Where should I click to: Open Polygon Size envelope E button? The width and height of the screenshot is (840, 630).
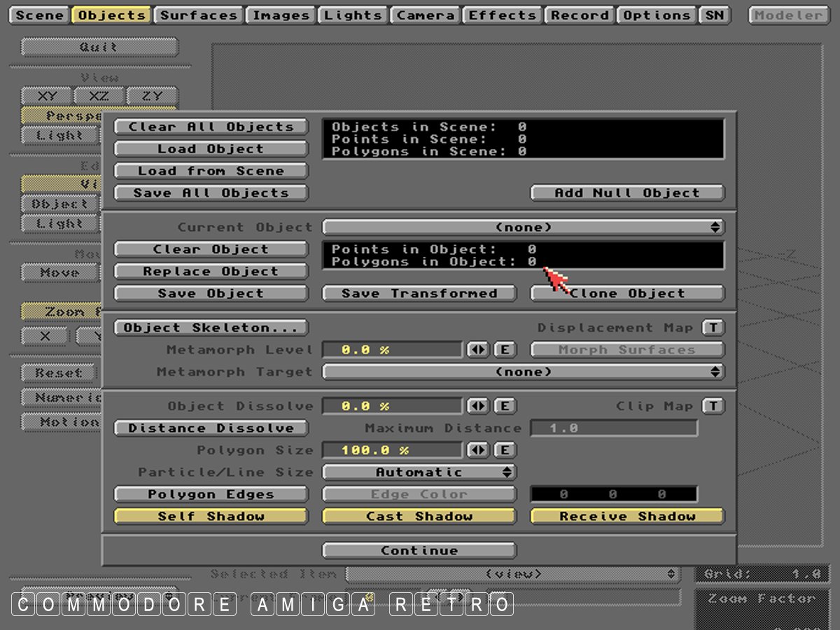(x=505, y=450)
